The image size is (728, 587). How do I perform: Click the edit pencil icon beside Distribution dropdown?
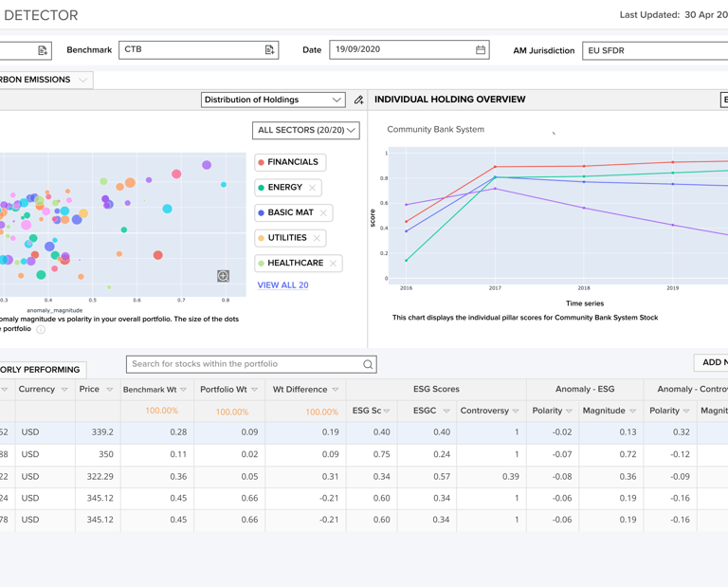point(358,100)
